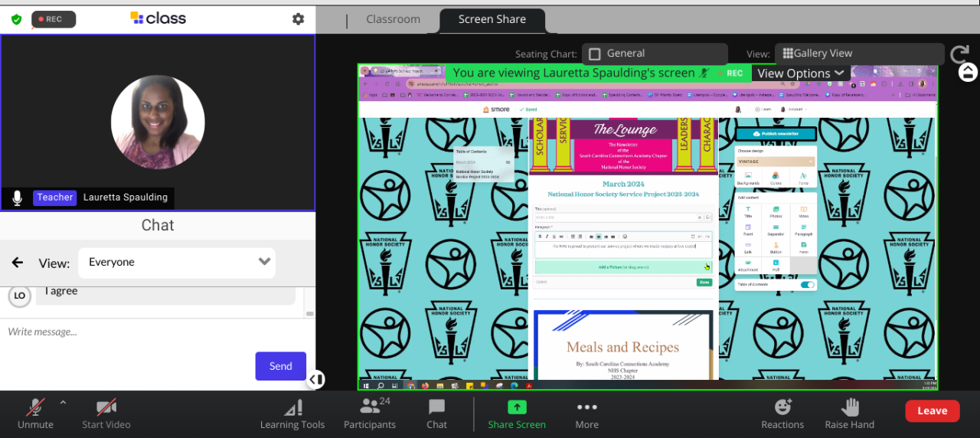Add Link content block
This screenshot has height=438, width=980.
748,247
